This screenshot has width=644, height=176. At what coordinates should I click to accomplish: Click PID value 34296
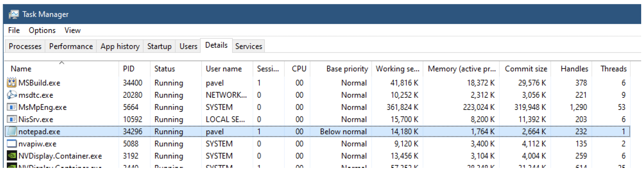132,132
